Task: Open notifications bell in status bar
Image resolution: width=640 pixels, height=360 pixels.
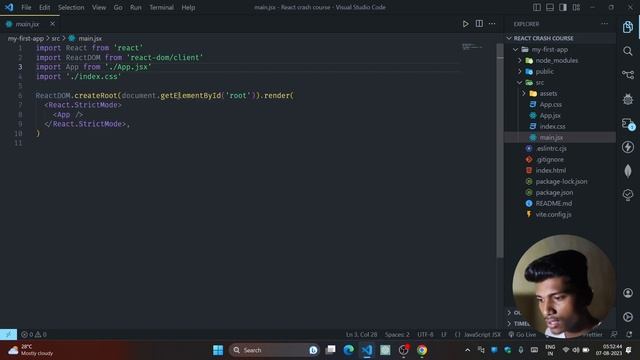Action: [629, 334]
